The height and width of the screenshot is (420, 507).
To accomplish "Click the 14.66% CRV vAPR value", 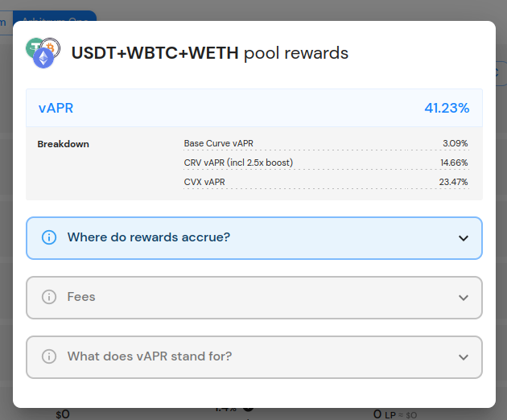I will [454, 163].
